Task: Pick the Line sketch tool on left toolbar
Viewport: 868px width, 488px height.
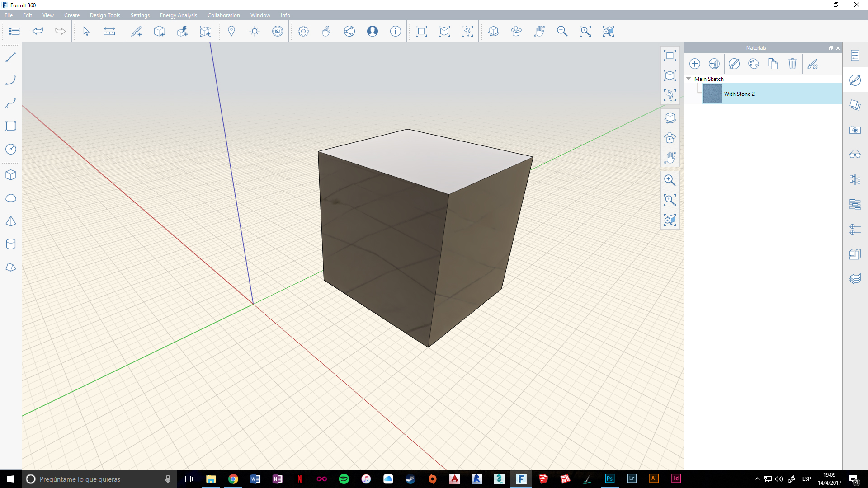Action: tap(11, 56)
